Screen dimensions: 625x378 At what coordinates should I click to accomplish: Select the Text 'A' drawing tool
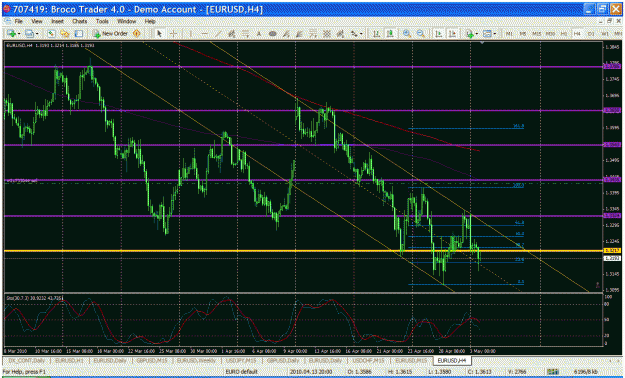tap(259, 34)
